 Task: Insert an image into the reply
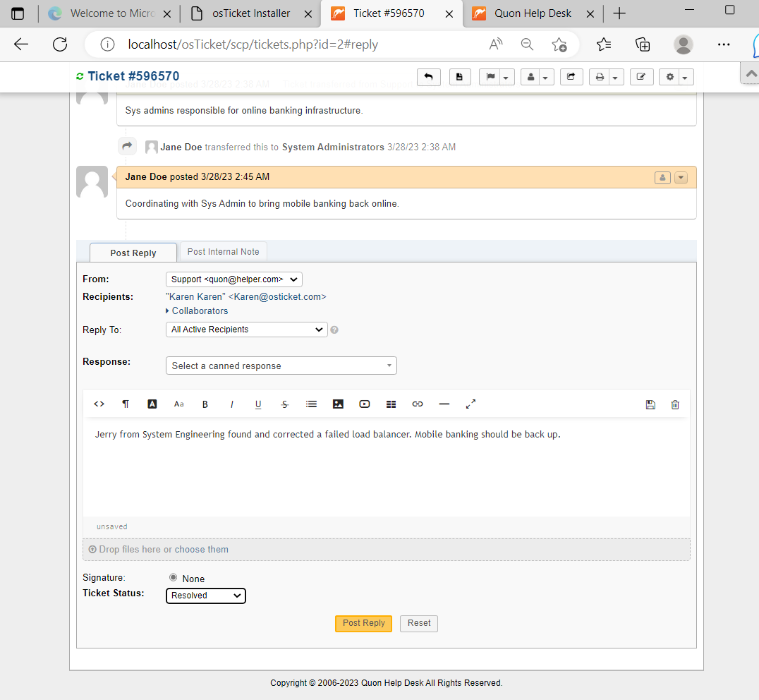(x=338, y=404)
